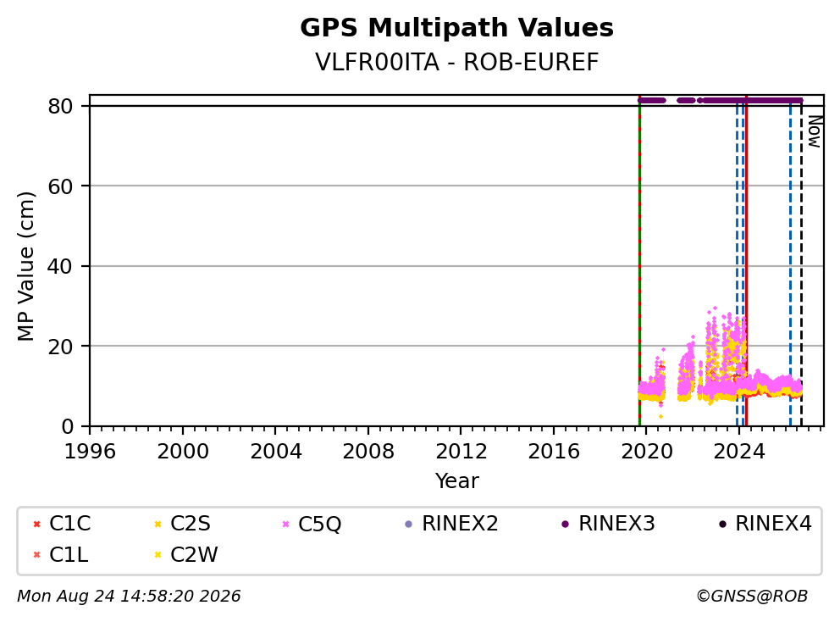
Task: Select the C2S legend label
Action: (191, 524)
